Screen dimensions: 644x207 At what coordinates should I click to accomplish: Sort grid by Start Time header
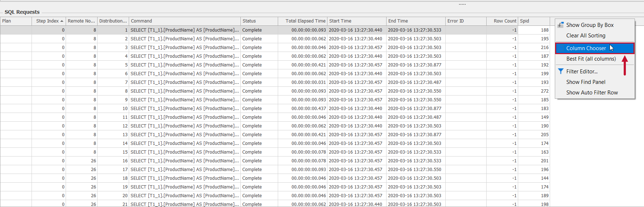pyautogui.click(x=356, y=21)
